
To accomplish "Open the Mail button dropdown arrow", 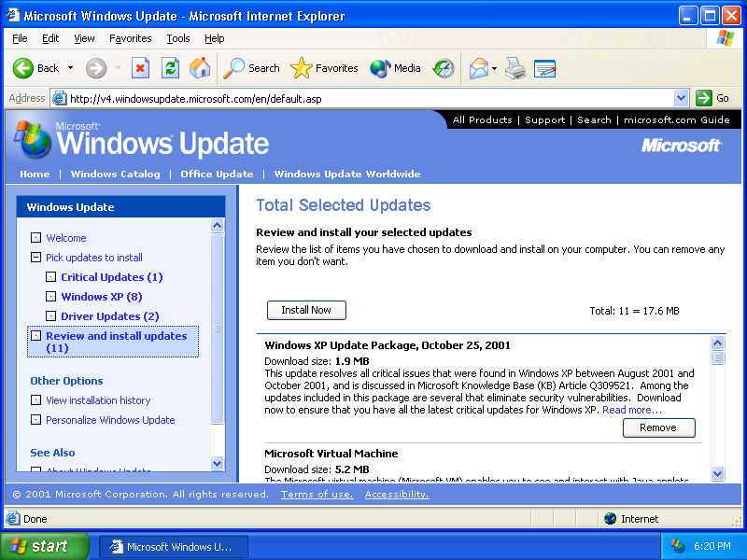I will [x=494, y=68].
